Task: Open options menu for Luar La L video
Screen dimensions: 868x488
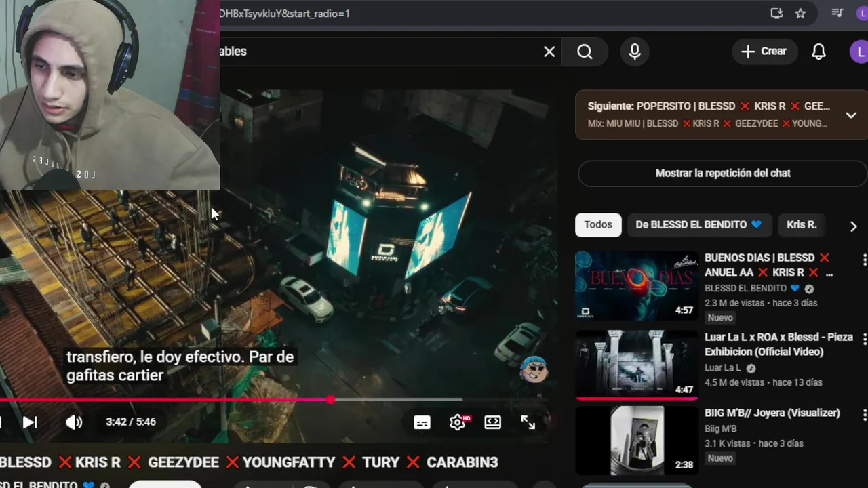Action: 864,338
